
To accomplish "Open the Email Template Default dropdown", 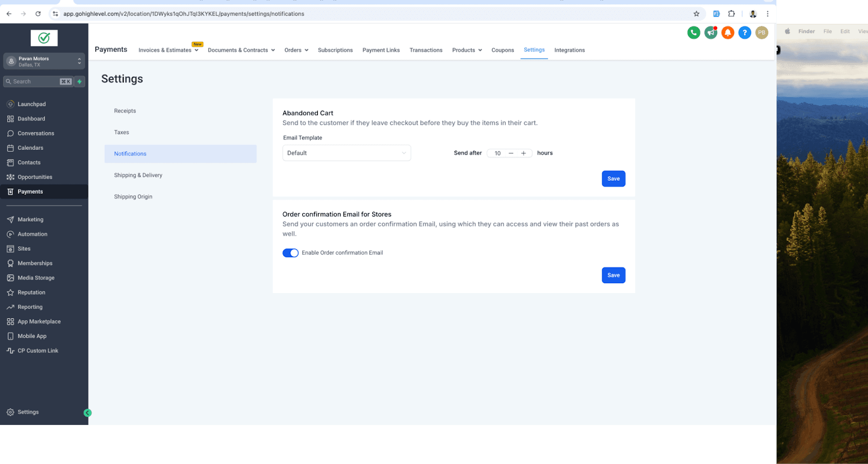I will [347, 153].
